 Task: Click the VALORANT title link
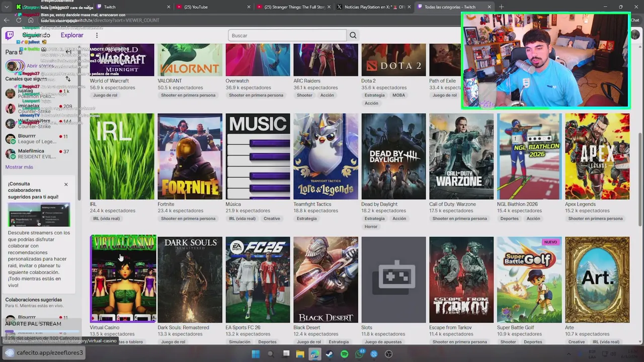170,80
